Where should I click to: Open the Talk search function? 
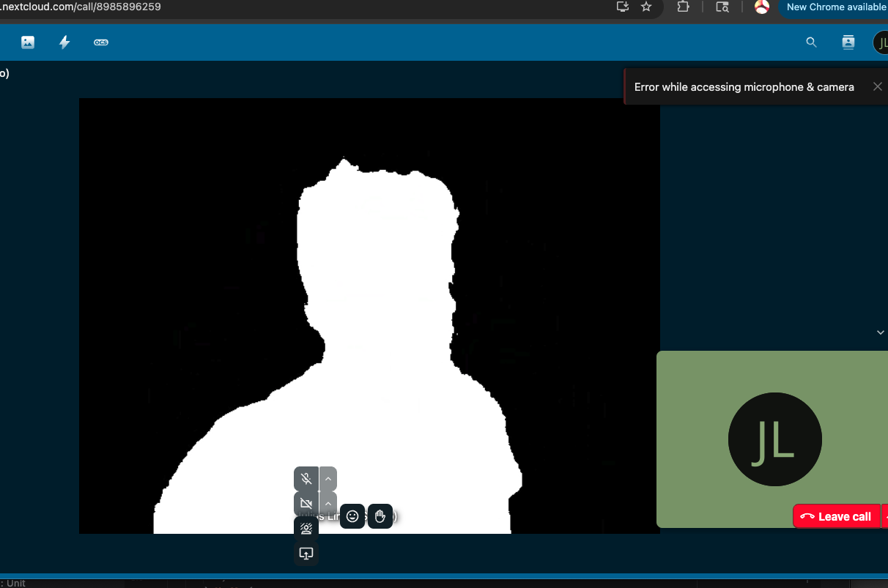coord(811,42)
